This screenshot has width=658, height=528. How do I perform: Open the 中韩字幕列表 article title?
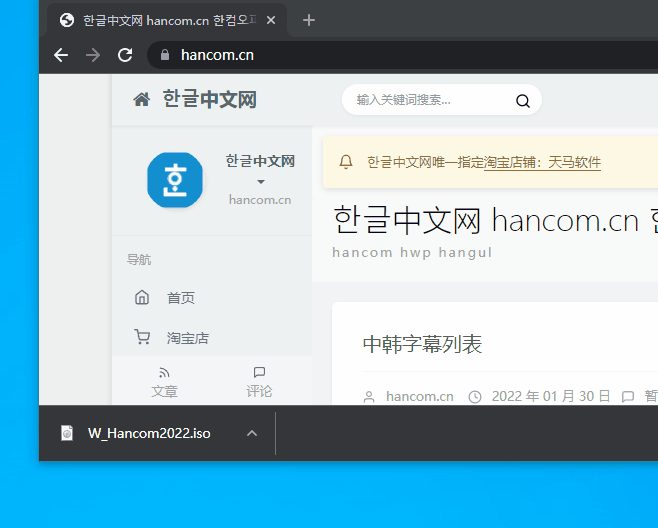pyautogui.click(x=422, y=344)
